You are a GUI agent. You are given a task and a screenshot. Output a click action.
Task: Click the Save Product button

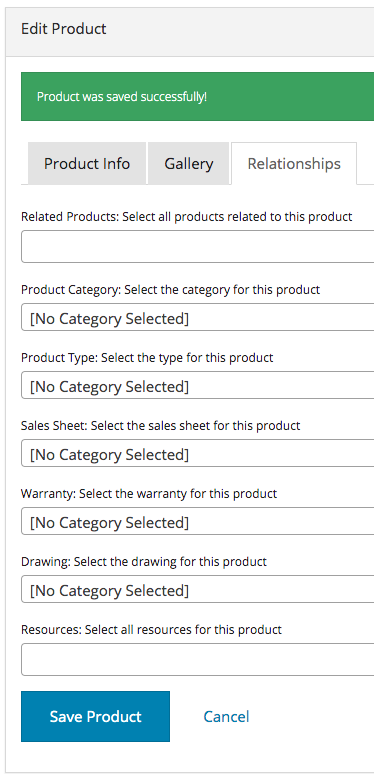click(x=95, y=716)
